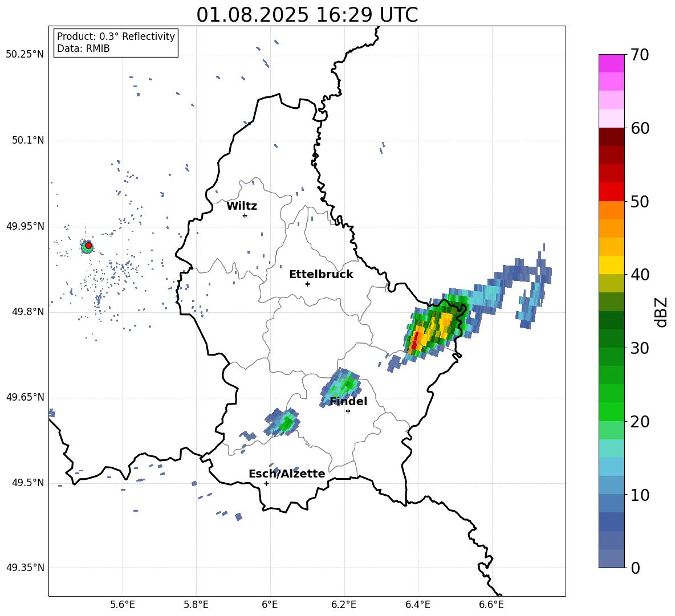Click the 49.35°N latitude label
This screenshot has height=616, width=675.
(25, 568)
